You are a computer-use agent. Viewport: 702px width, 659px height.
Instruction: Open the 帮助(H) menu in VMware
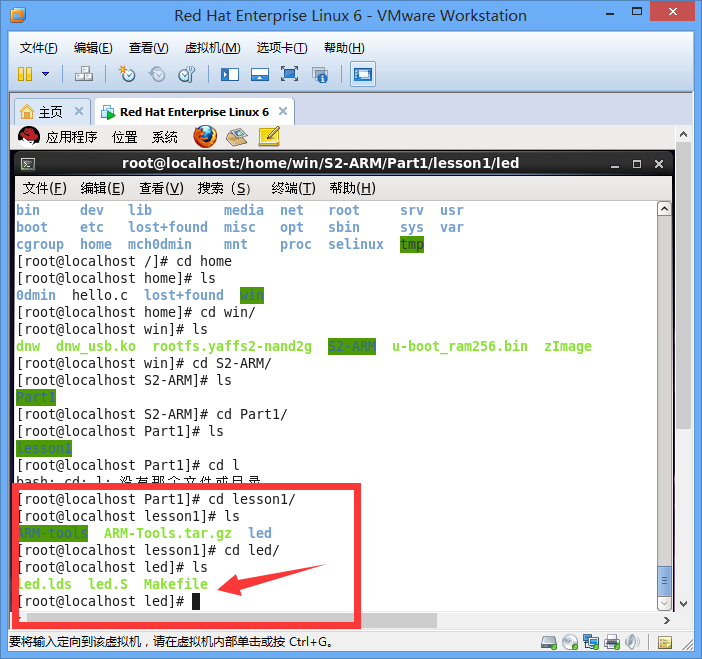(x=344, y=47)
